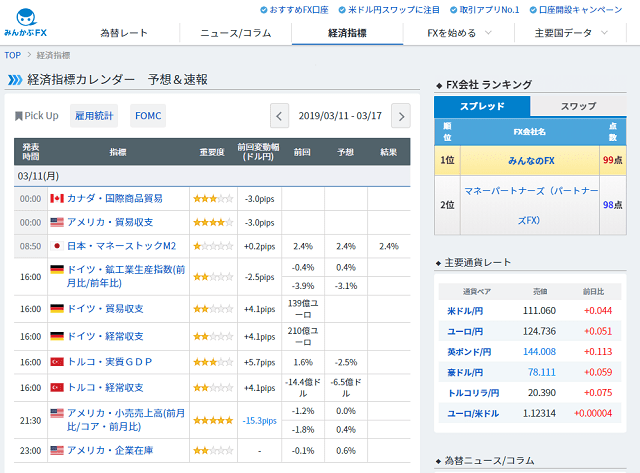Open the マネーパートナーズ ranking link
Viewport: 640px width, 473px height.
(x=530, y=205)
